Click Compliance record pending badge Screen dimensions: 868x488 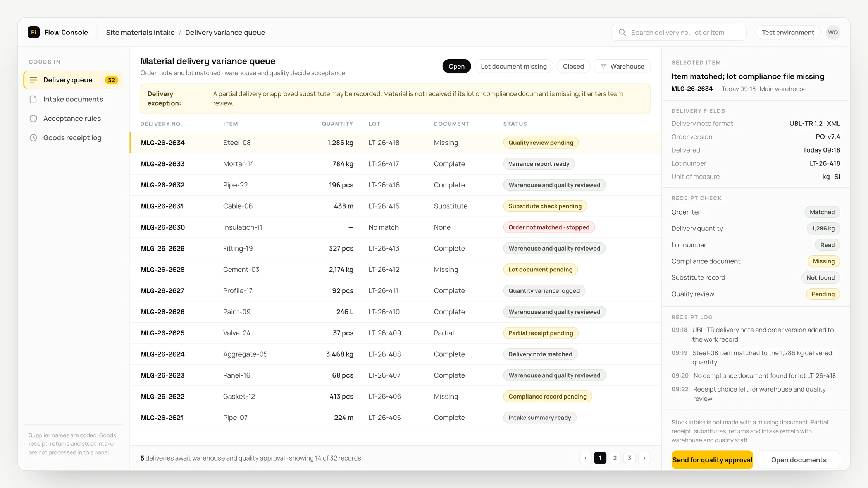tap(547, 397)
